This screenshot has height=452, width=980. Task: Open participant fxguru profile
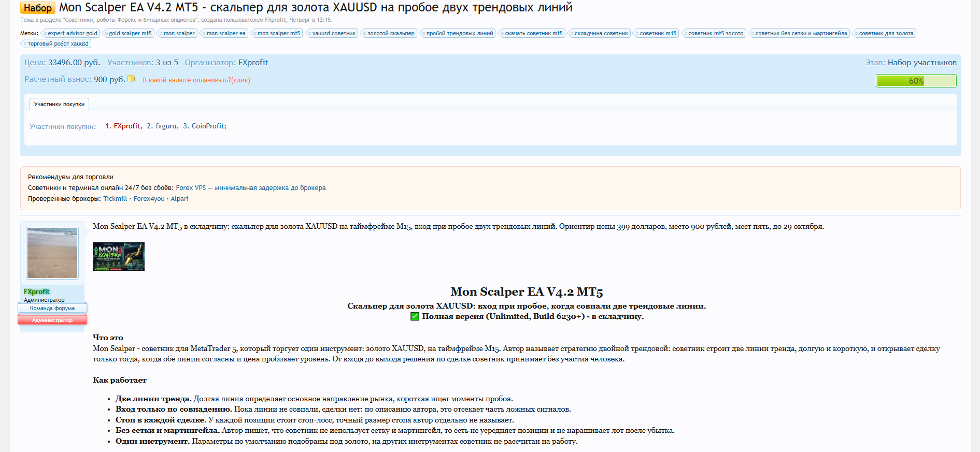166,126
